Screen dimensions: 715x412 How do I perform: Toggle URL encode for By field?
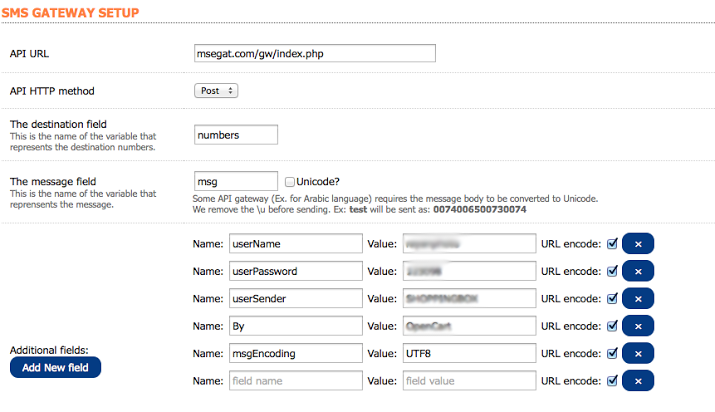click(x=612, y=326)
